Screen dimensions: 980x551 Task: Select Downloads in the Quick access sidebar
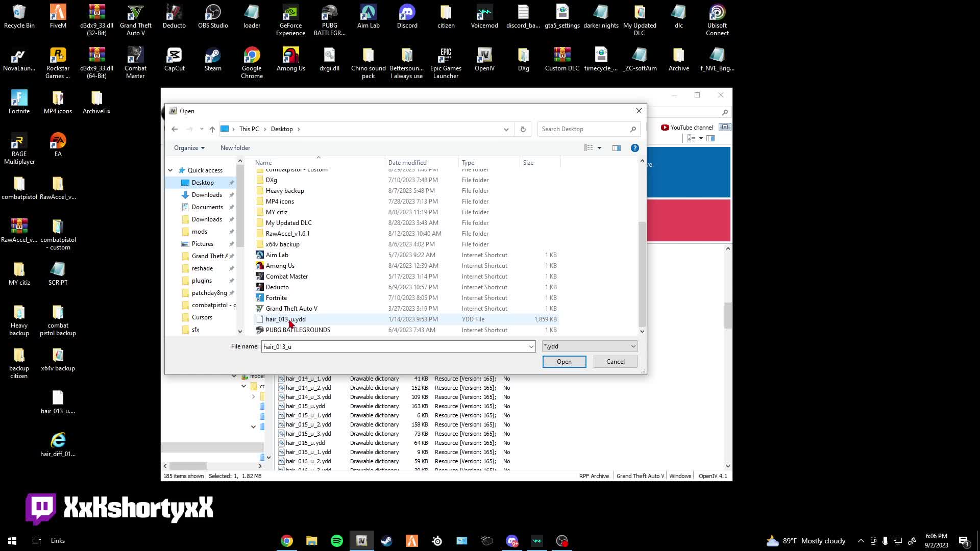click(207, 195)
